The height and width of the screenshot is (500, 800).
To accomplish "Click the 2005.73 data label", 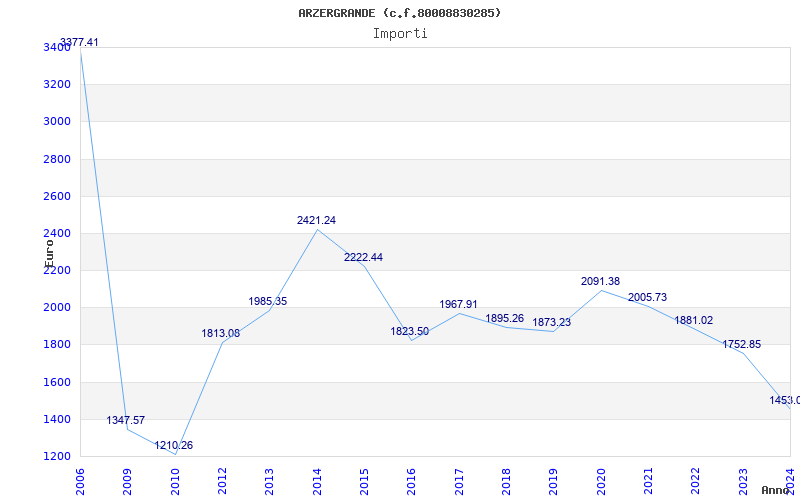I will point(647,297).
